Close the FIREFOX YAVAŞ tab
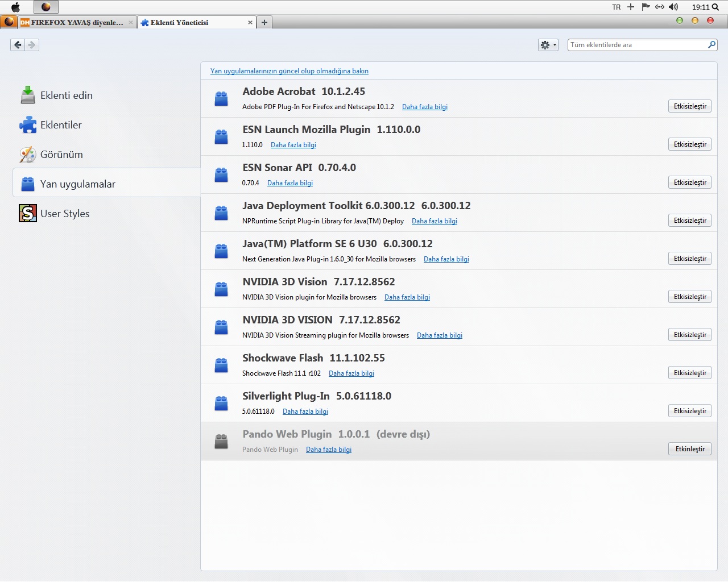 click(x=130, y=23)
